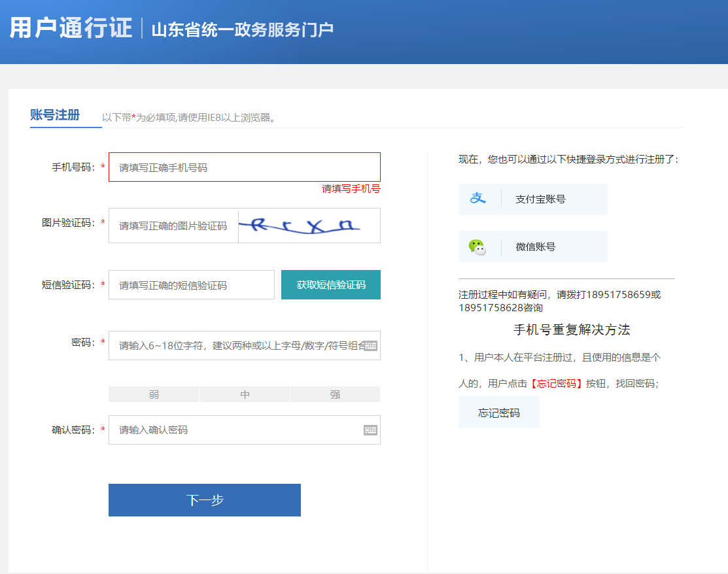Click the 弱 password strength segment
The image size is (728, 574).
pos(154,394)
